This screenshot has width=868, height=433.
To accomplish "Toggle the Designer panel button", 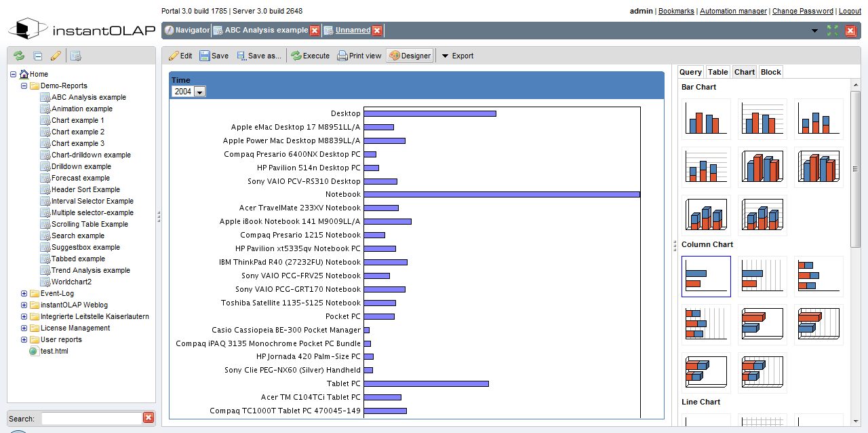I will (410, 56).
